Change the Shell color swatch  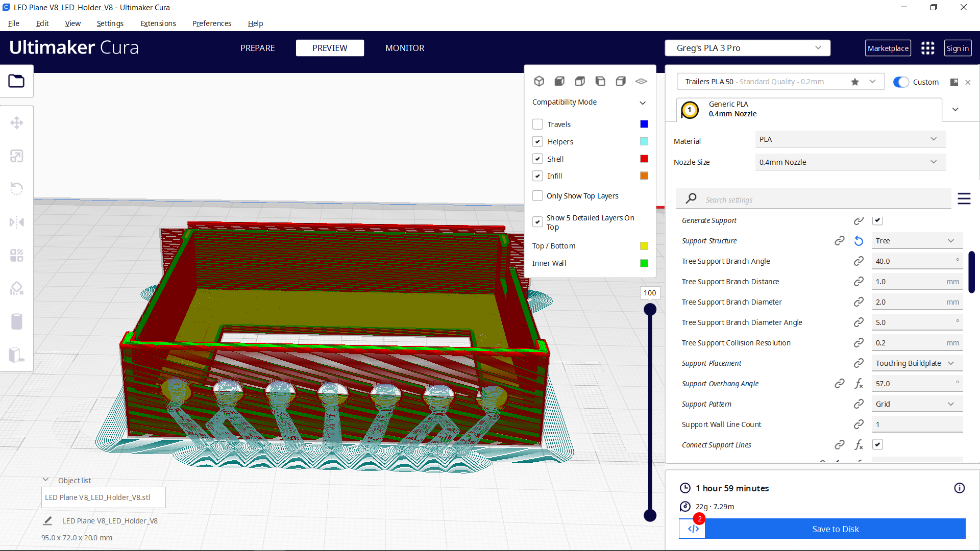point(643,159)
